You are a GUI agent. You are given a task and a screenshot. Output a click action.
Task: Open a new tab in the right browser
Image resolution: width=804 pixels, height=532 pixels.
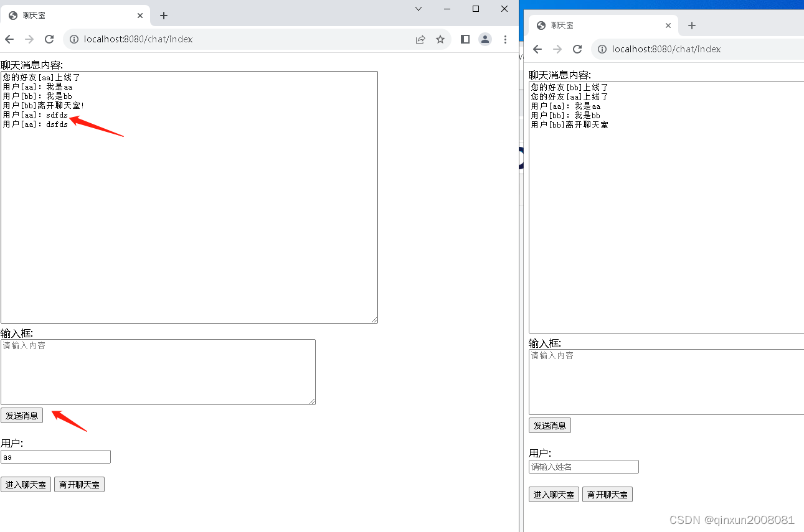[x=691, y=26]
